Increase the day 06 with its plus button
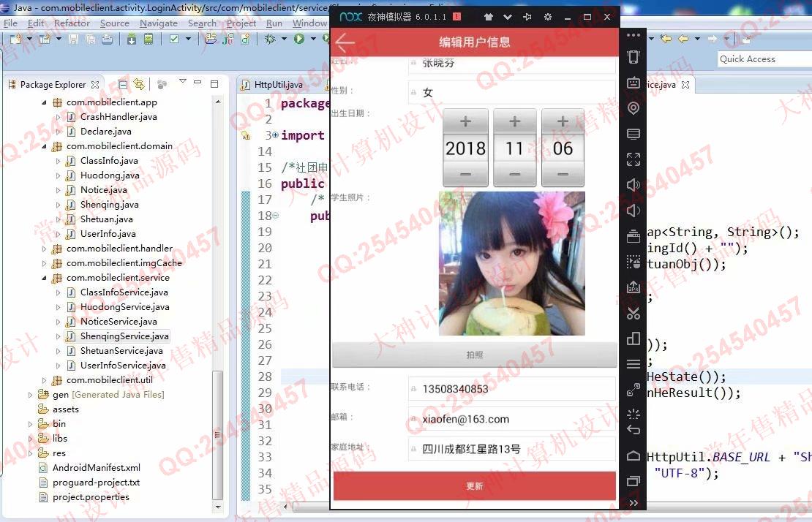Viewport: 812px width, 522px height. pos(563,121)
